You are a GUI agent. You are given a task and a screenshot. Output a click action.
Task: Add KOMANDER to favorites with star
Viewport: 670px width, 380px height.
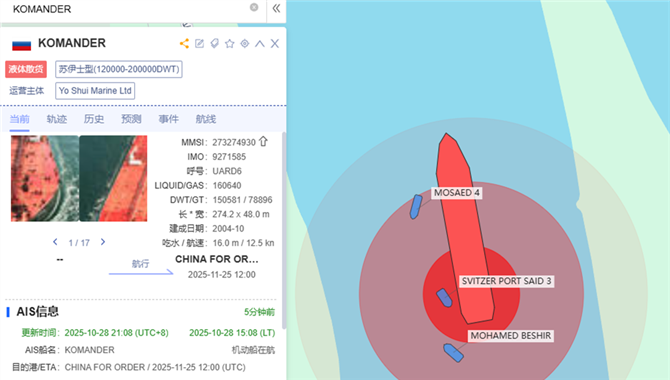[229, 44]
